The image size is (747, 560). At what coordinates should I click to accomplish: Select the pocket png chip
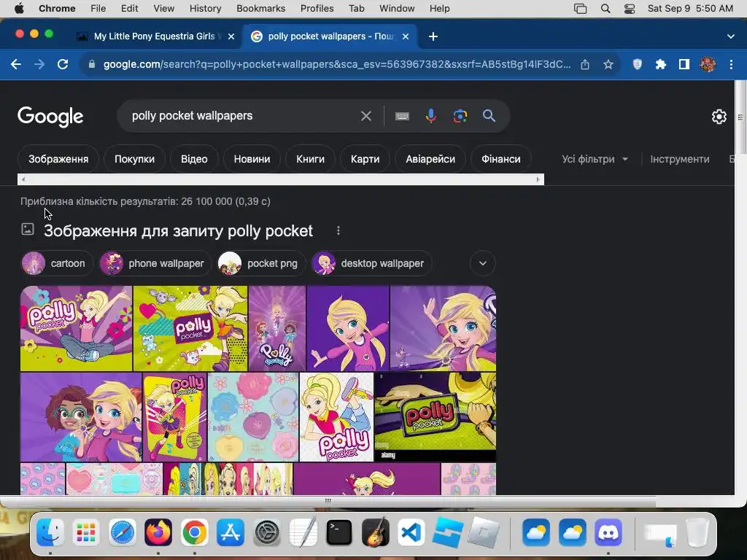[261, 263]
